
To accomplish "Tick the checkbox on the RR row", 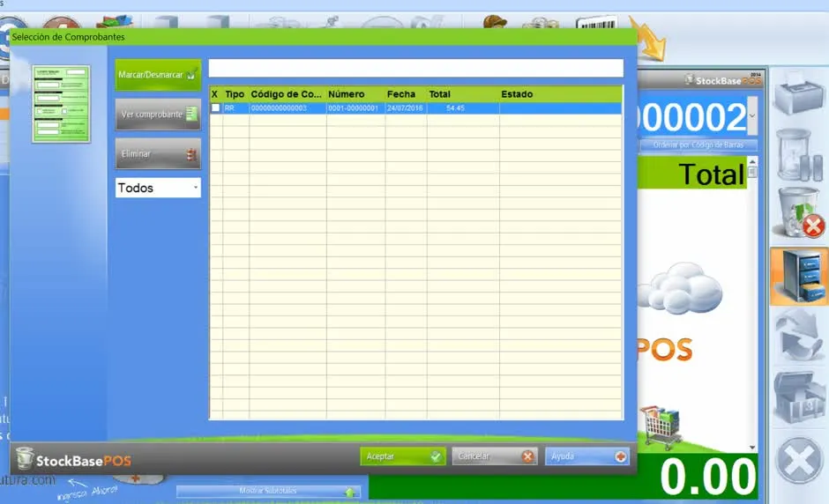I will click(216, 107).
